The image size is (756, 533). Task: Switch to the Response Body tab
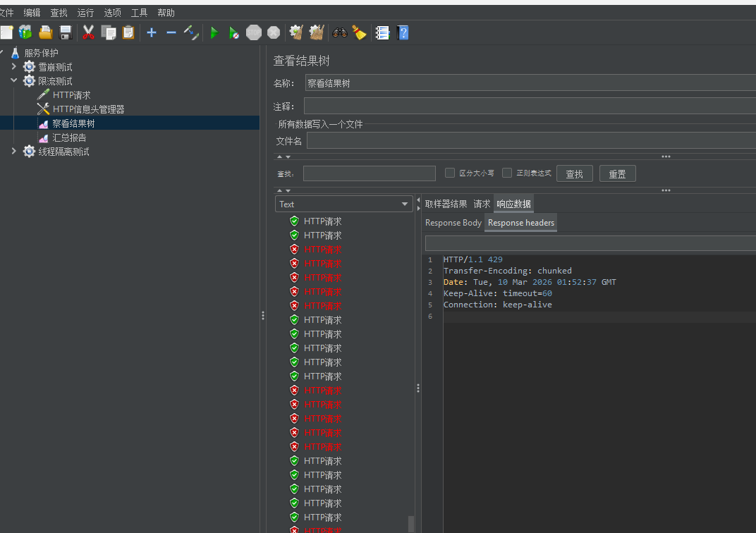tap(453, 223)
